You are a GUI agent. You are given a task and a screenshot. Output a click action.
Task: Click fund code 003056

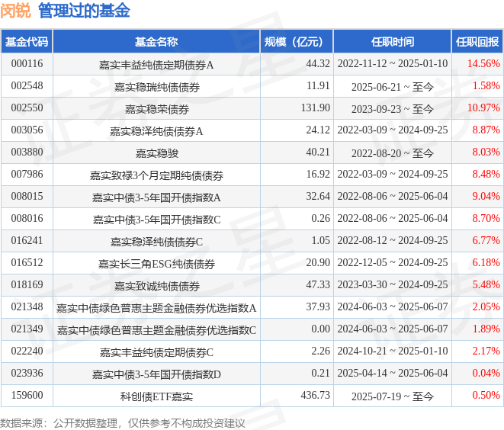point(27,131)
